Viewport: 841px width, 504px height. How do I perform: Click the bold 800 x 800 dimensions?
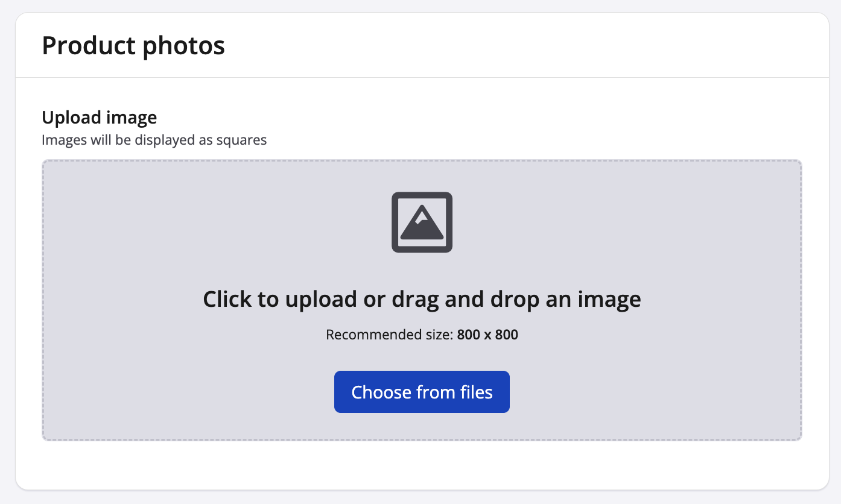[x=487, y=335]
